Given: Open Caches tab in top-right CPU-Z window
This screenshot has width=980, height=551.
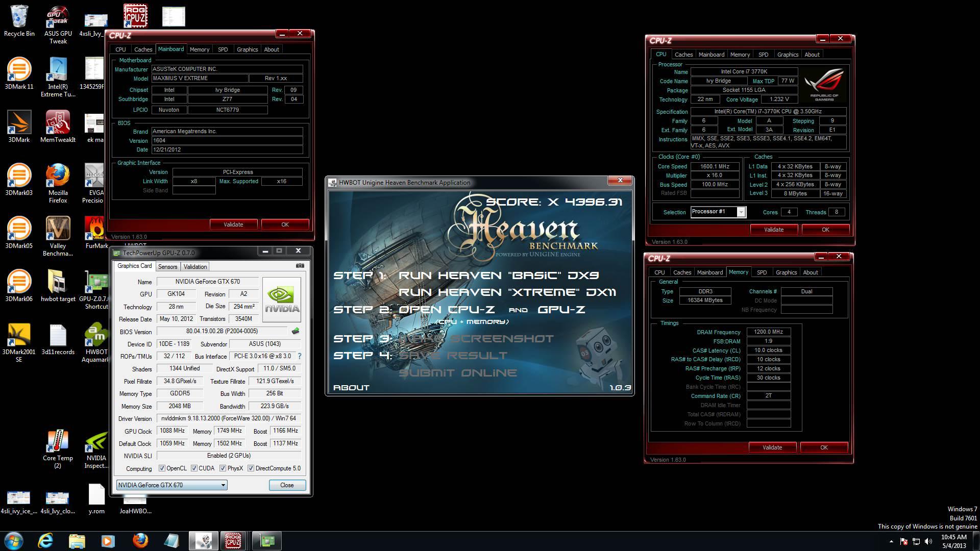Looking at the screenshot, I should point(683,55).
